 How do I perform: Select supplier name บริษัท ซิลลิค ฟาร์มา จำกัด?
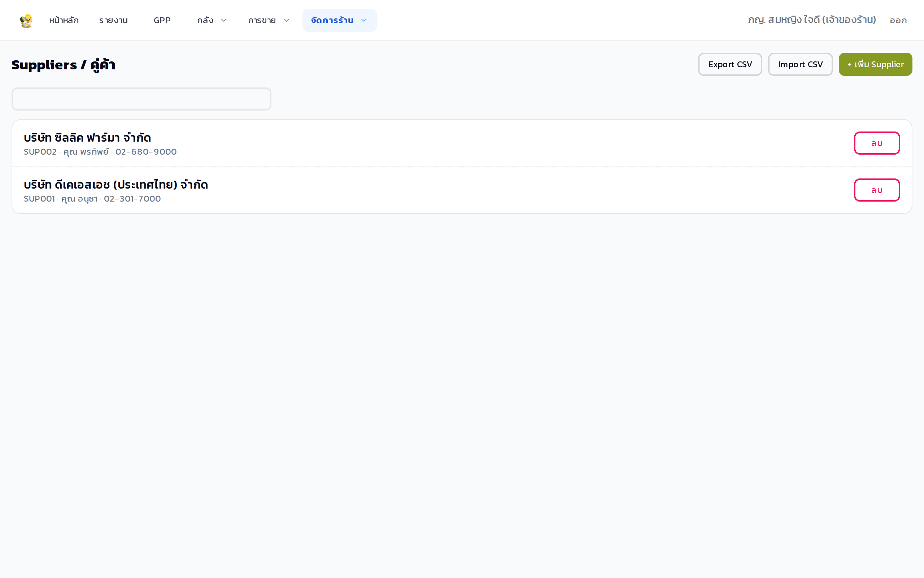(x=87, y=138)
